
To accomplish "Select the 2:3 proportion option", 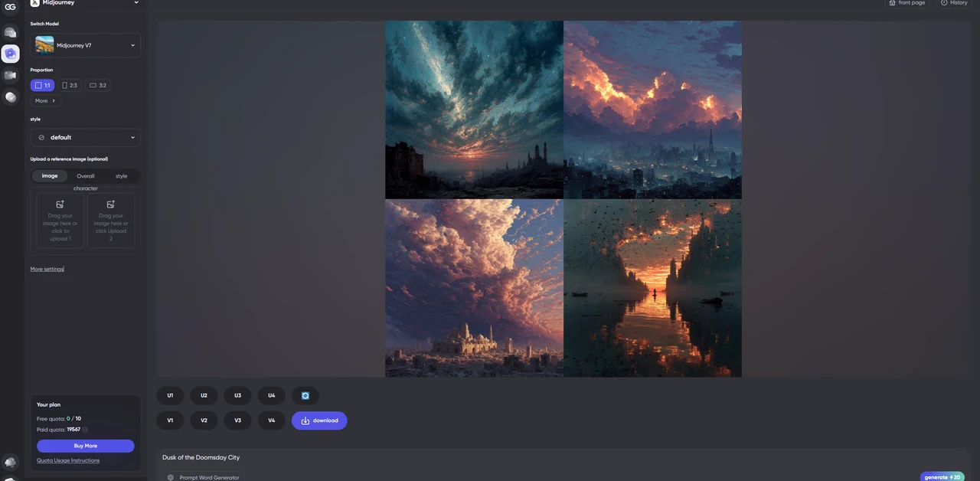I will tap(70, 85).
